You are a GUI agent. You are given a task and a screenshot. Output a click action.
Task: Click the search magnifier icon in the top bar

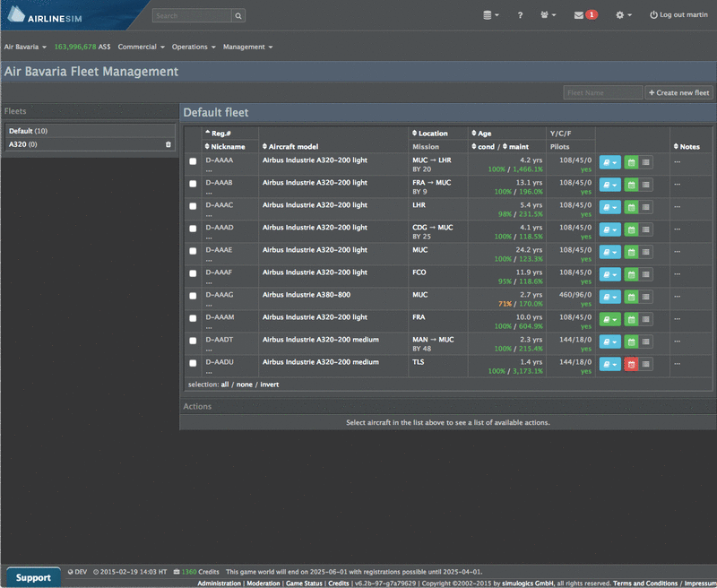(238, 15)
